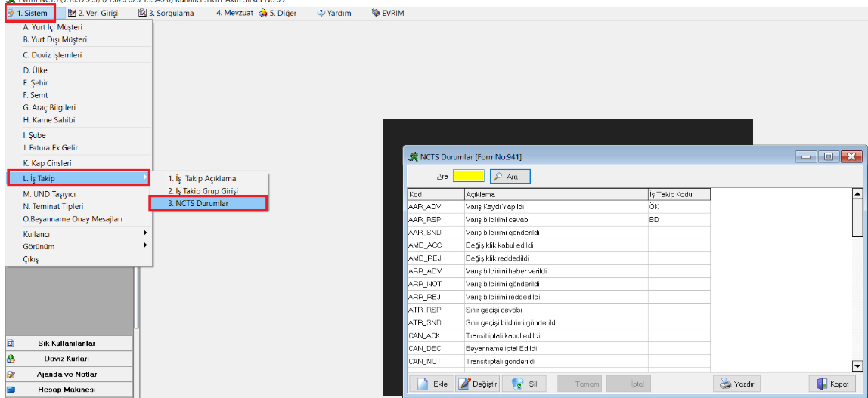Image resolution: width=868 pixels, height=398 pixels.
Task: Expand the L. İş Takip submenu
Action: click(x=78, y=178)
